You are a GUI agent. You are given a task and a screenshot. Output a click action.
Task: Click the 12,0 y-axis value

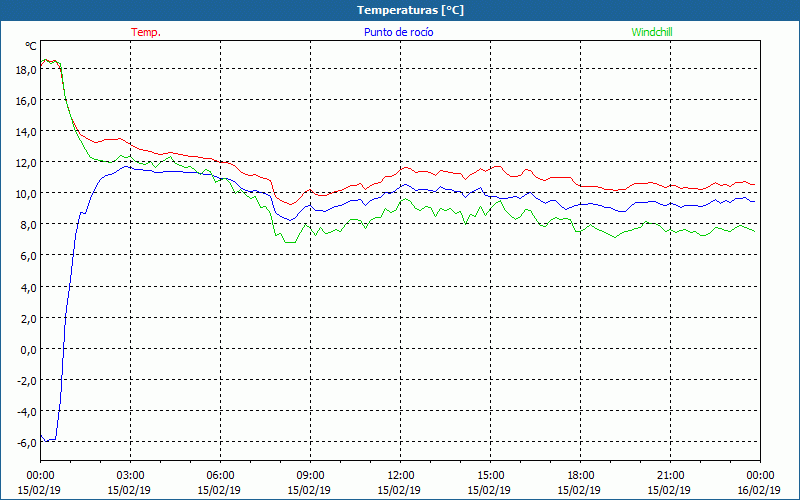click(x=26, y=163)
